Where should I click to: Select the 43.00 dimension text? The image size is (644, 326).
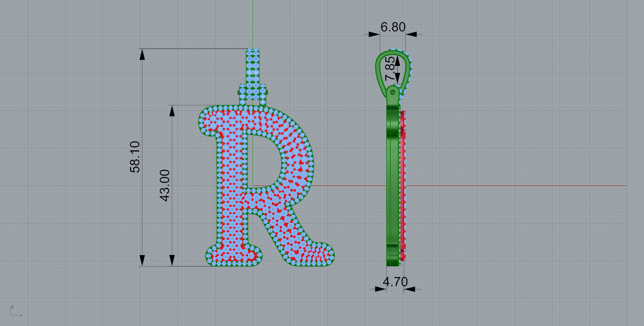[x=165, y=185]
